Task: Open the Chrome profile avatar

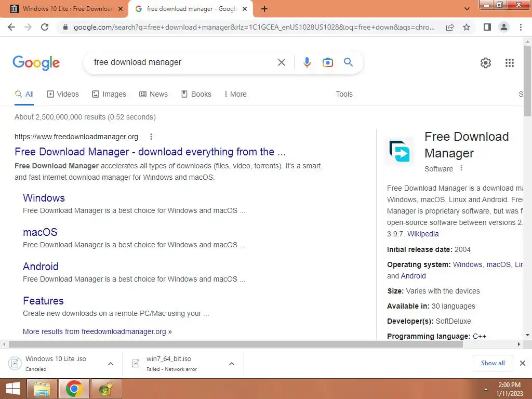Action: click(504, 27)
